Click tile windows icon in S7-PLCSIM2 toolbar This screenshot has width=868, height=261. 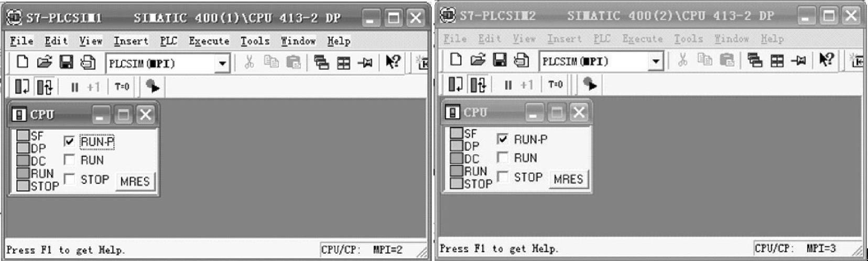point(777,60)
